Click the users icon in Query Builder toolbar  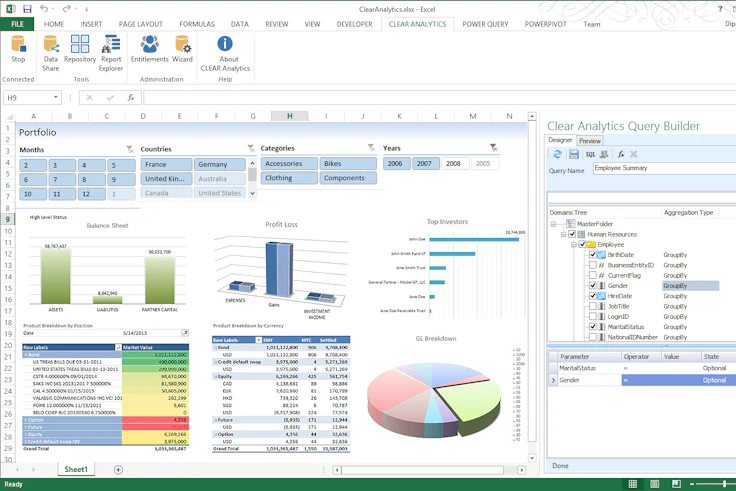tap(604, 154)
